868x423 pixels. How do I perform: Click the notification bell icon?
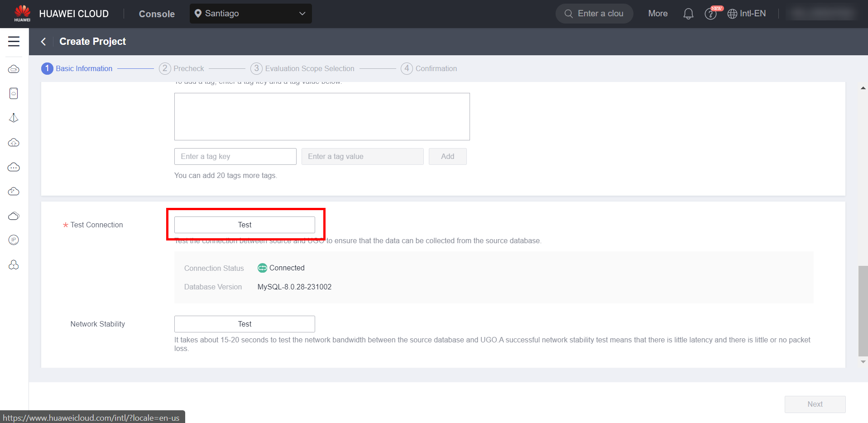tap(688, 14)
